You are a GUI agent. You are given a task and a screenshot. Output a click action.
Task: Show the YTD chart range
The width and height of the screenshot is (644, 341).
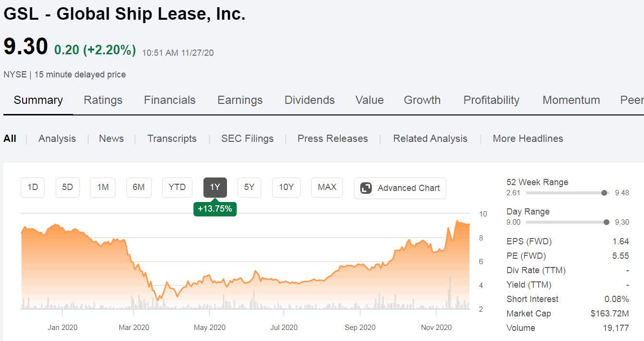(177, 187)
